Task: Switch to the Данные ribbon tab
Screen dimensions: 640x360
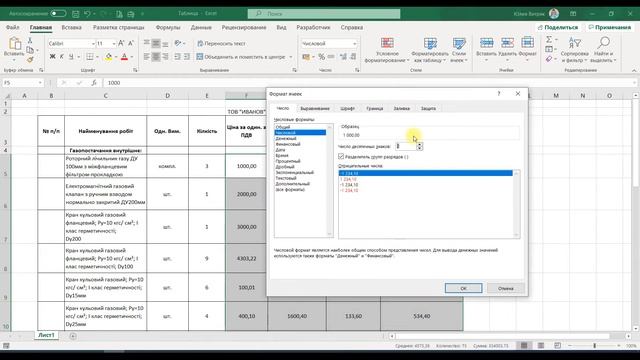Action: click(x=201, y=27)
